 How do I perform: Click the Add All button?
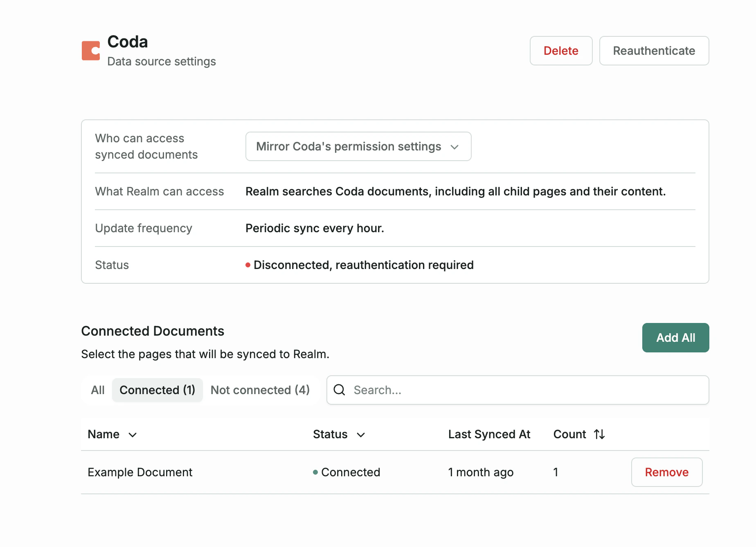[x=675, y=338]
